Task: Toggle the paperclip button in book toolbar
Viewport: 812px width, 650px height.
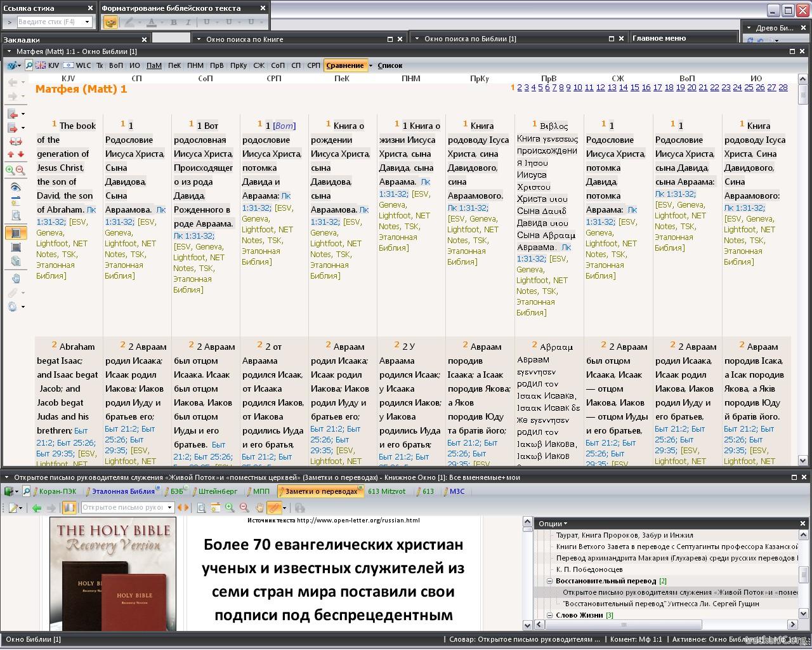Action: tap(274, 508)
